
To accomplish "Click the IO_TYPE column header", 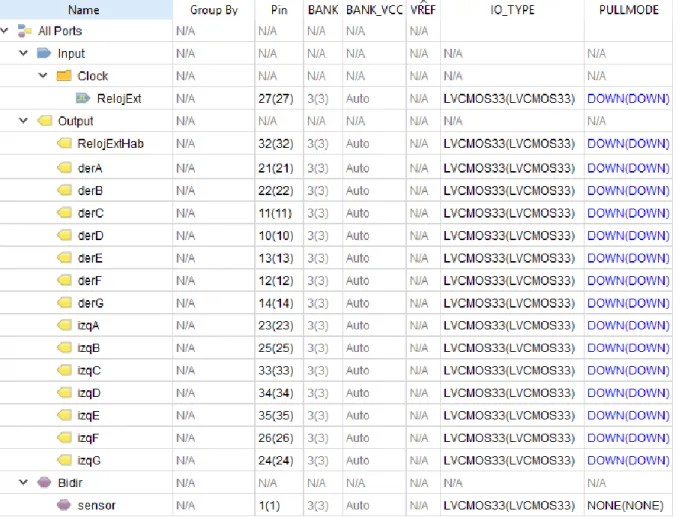I will click(512, 10).
